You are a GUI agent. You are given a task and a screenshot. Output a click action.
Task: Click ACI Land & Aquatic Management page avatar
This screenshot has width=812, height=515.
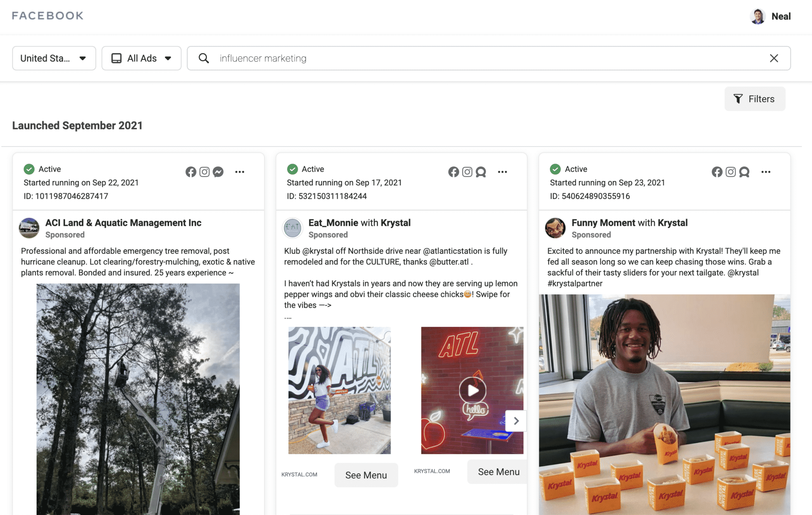click(x=29, y=228)
